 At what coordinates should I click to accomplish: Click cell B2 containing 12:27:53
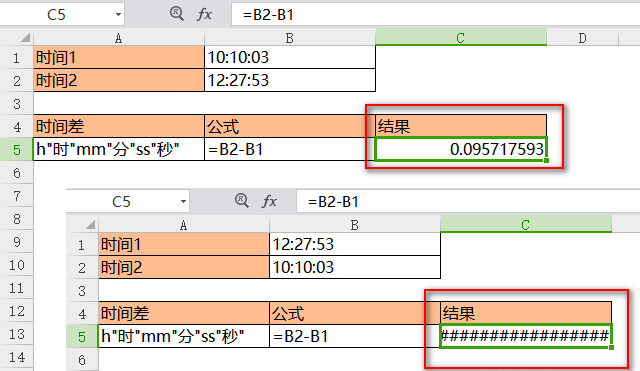point(290,80)
